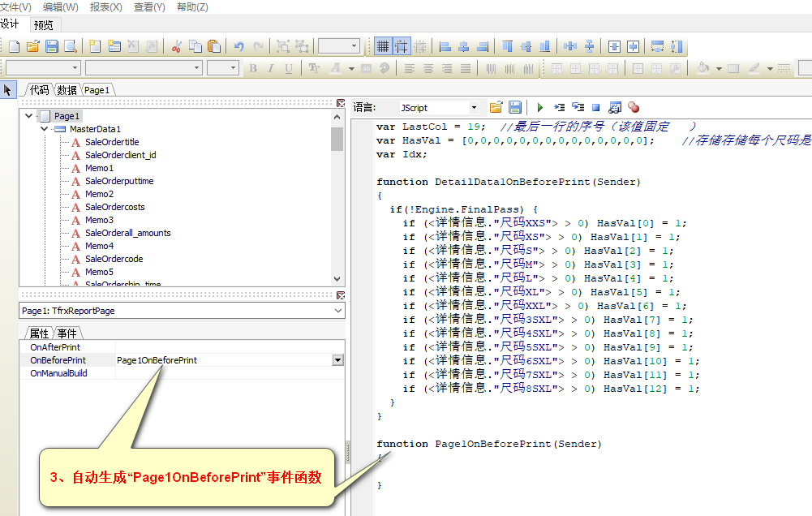Click the script stop button
The image size is (812, 516).
pos(596,108)
